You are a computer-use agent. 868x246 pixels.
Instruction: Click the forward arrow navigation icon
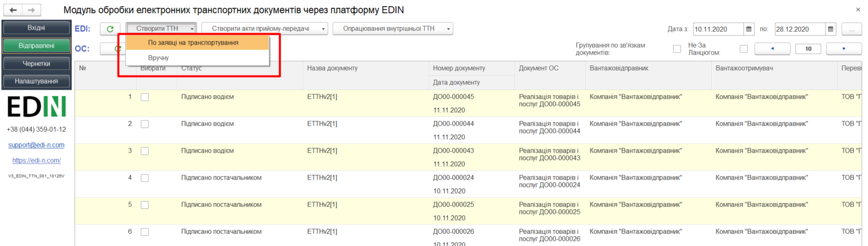32,10
